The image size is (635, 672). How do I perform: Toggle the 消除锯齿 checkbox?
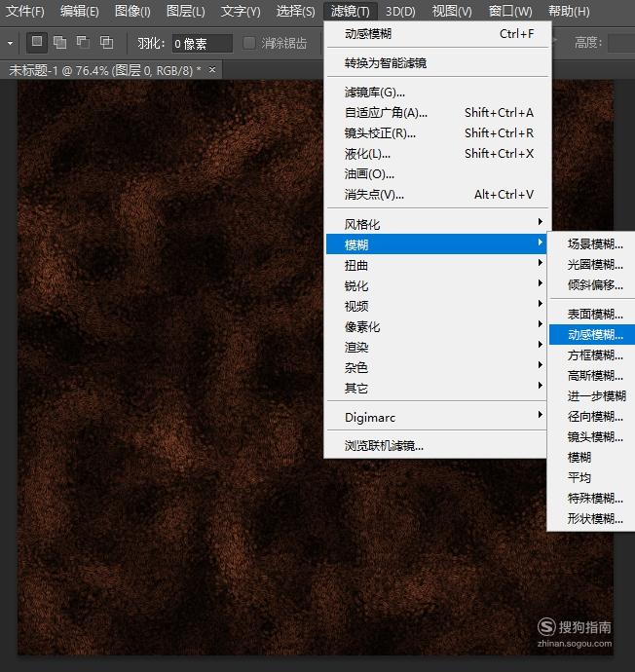pyautogui.click(x=249, y=43)
